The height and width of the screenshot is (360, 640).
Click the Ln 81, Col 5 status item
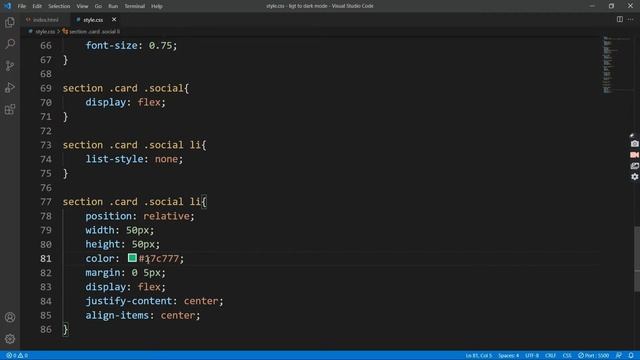(479, 356)
